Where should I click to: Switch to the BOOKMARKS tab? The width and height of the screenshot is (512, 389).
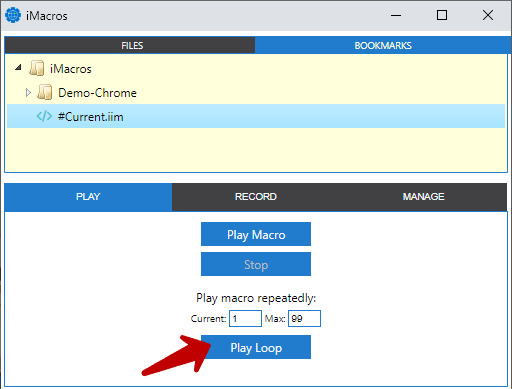coord(383,45)
